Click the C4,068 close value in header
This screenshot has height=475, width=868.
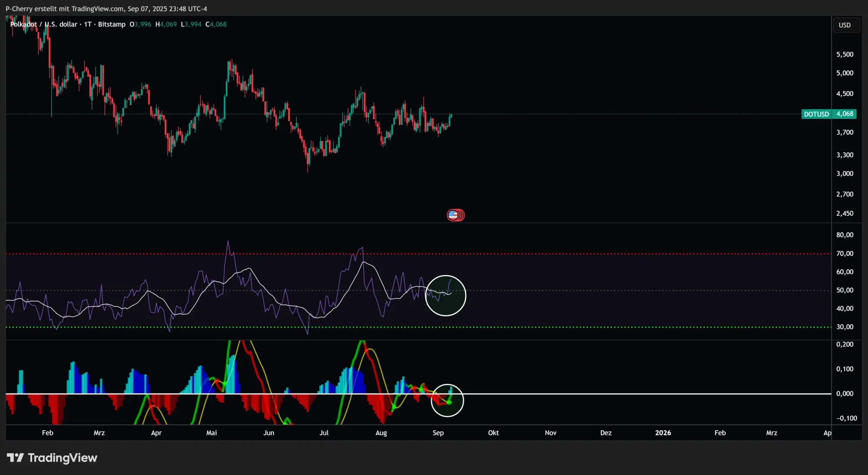[x=216, y=24]
